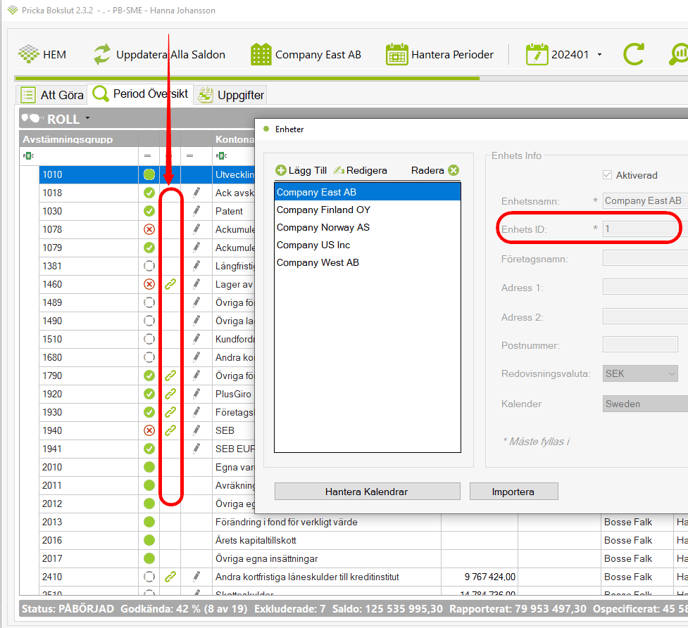Click the red X status on row 1078
The width and height of the screenshot is (688, 628).
click(x=149, y=229)
